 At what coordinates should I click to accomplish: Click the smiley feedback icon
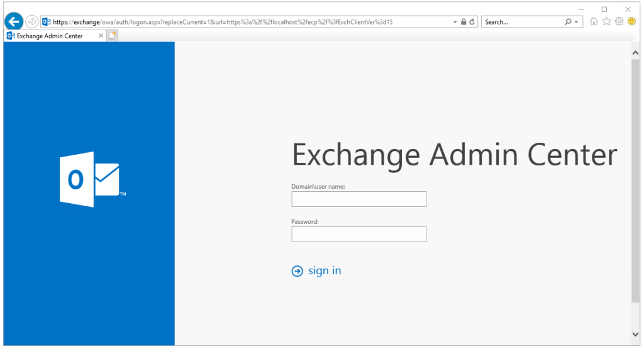pyautogui.click(x=631, y=21)
